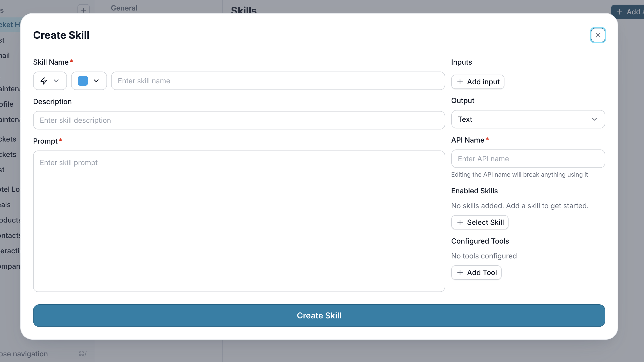
Task: Expand the Output type Text dropdown
Action: (x=528, y=119)
